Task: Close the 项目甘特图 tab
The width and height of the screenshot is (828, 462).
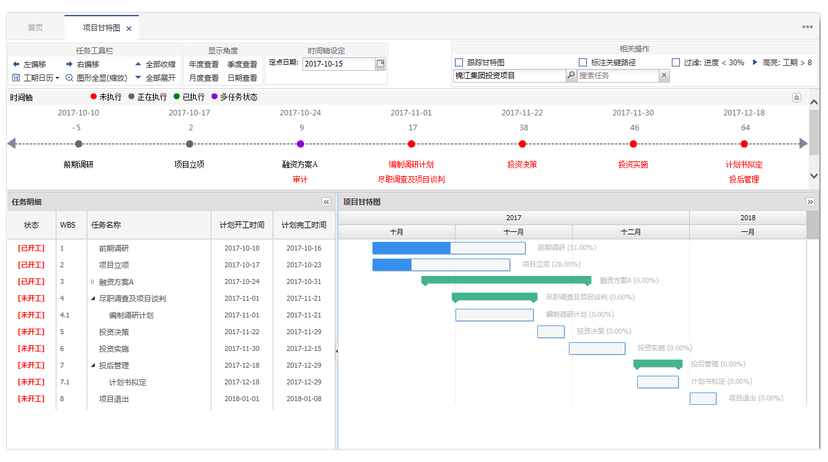Action: (x=129, y=29)
